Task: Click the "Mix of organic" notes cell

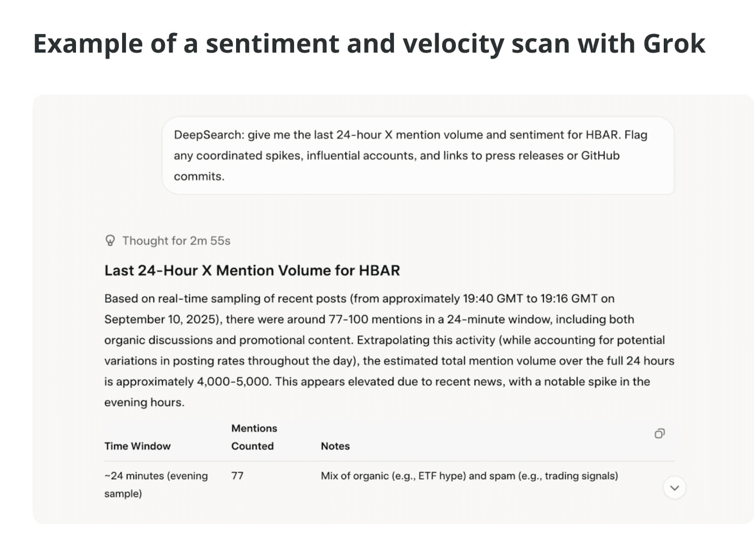Action: (469, 476)
